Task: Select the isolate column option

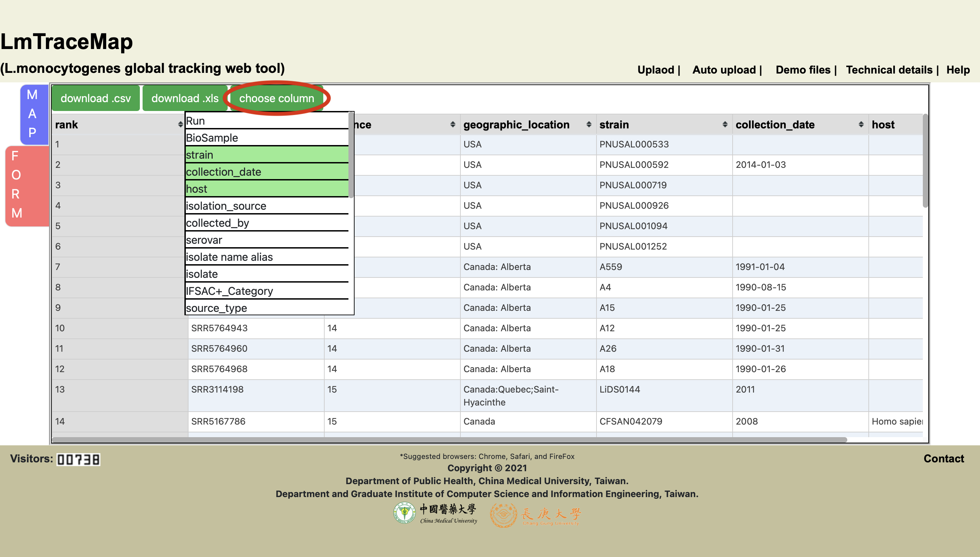Action: (x=267, y=274)
